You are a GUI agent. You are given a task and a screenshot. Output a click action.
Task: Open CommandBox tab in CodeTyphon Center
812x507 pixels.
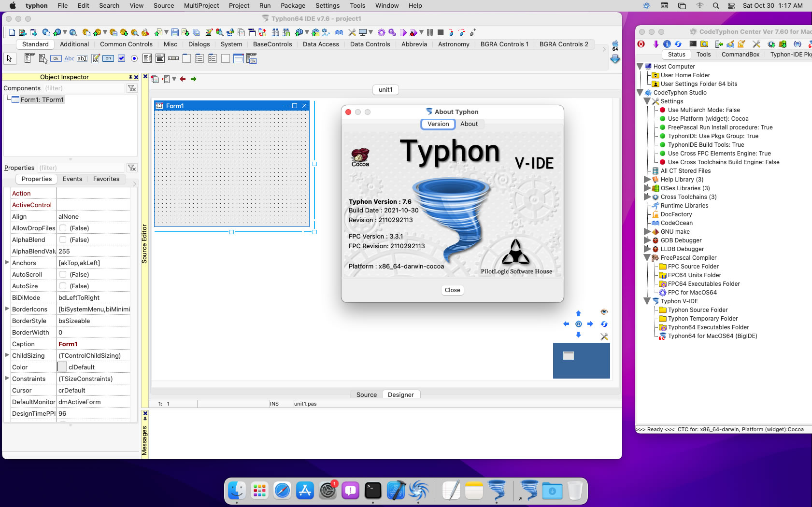(x=741, y=55)
